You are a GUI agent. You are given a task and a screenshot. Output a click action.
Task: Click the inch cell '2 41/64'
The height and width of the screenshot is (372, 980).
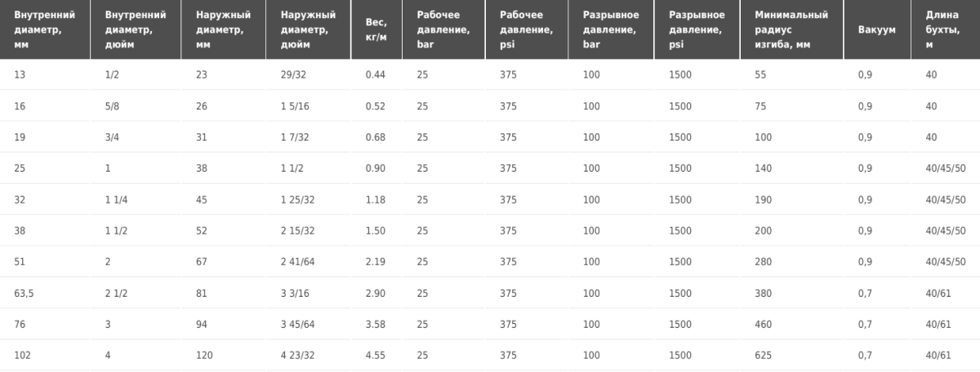coord(296,262)
